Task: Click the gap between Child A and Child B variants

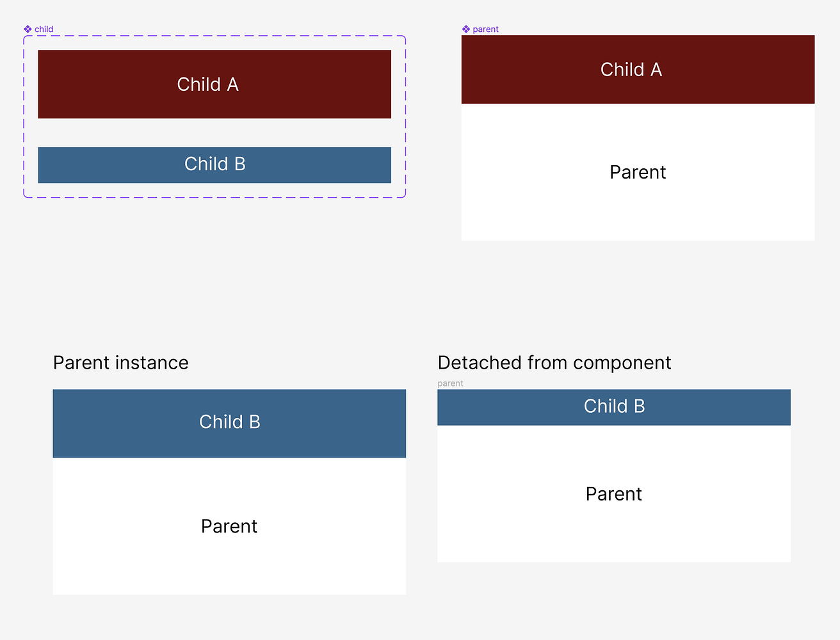Action: click(x=214, y=133)
